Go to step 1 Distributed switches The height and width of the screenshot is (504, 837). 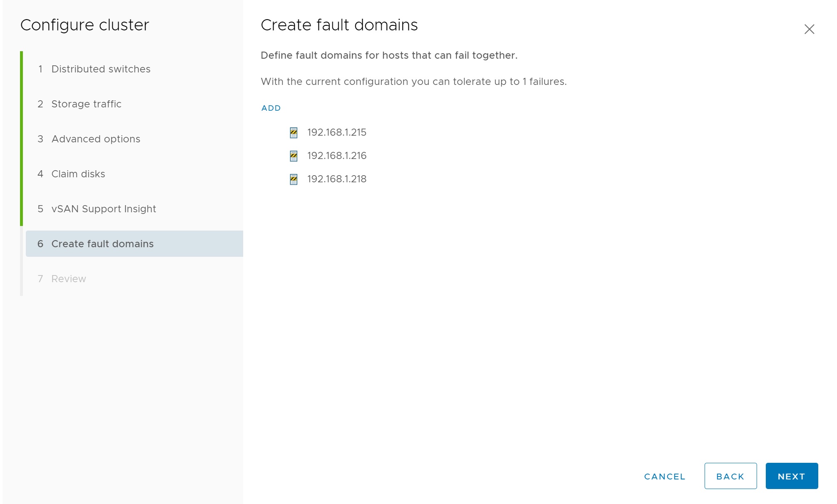click(x=100, y=69)
